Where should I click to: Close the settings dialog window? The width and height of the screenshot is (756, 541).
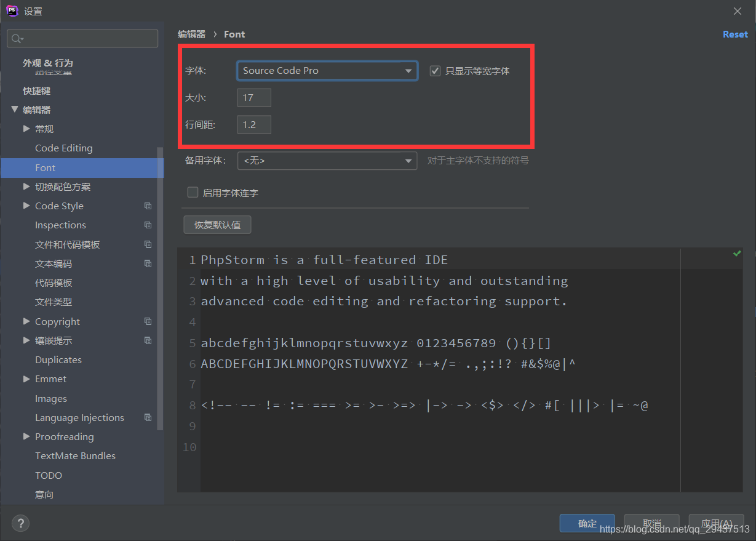tap(738, 11)
